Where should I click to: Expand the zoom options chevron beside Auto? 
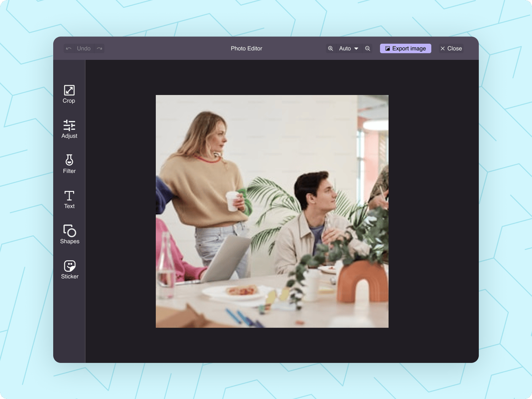click(356, 48)
